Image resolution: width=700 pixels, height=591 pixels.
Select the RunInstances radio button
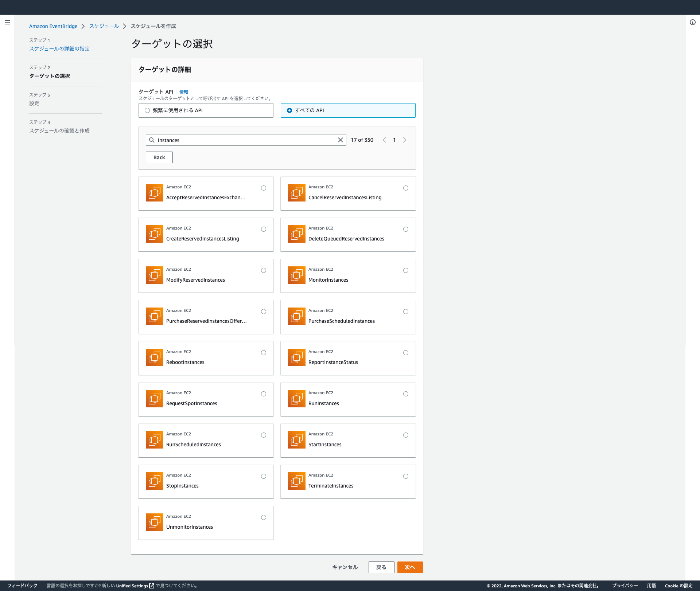(406, 394)
